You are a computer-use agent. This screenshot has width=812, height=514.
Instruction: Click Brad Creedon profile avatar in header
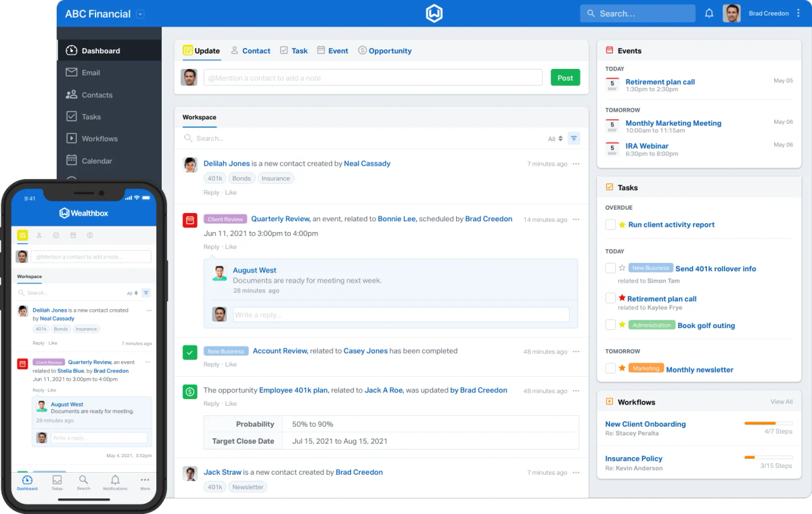coord(731,14)
